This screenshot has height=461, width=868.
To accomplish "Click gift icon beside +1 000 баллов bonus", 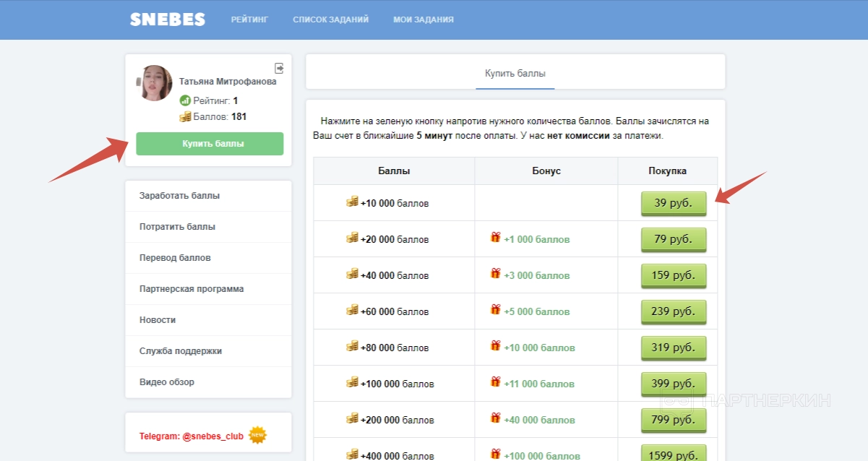I will [x=496, y=238].
